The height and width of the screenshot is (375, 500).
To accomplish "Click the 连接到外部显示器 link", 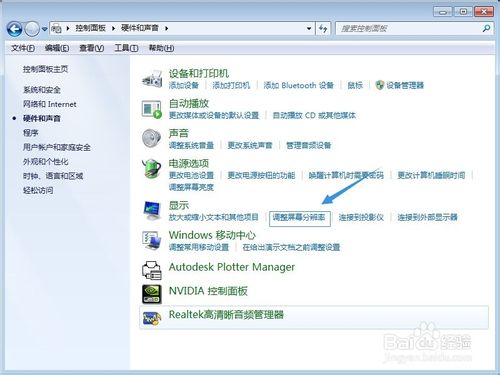I will click(427, 217).
